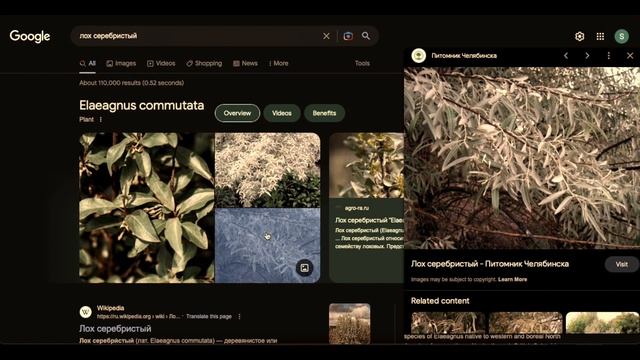Open the search Tools options
Viewport: 640px width, 360px height.
point(362,63)
